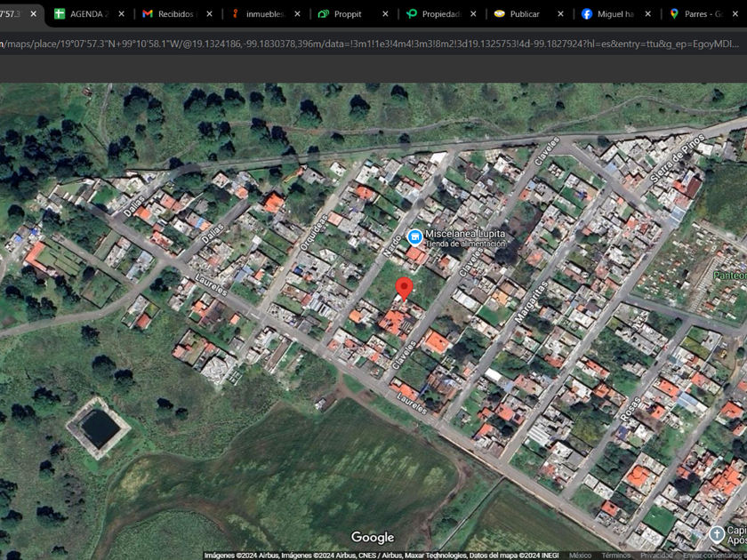Viewport: 747px width, 560px height.
Task: Click the Google logo on the map
Action: point(373,538)
